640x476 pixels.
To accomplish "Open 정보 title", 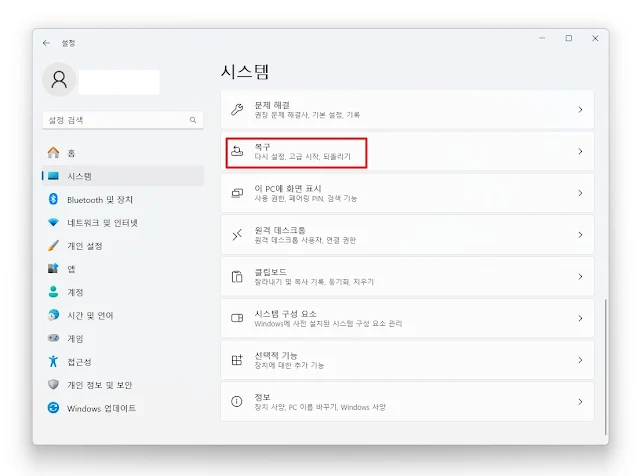I will (262, 397).
